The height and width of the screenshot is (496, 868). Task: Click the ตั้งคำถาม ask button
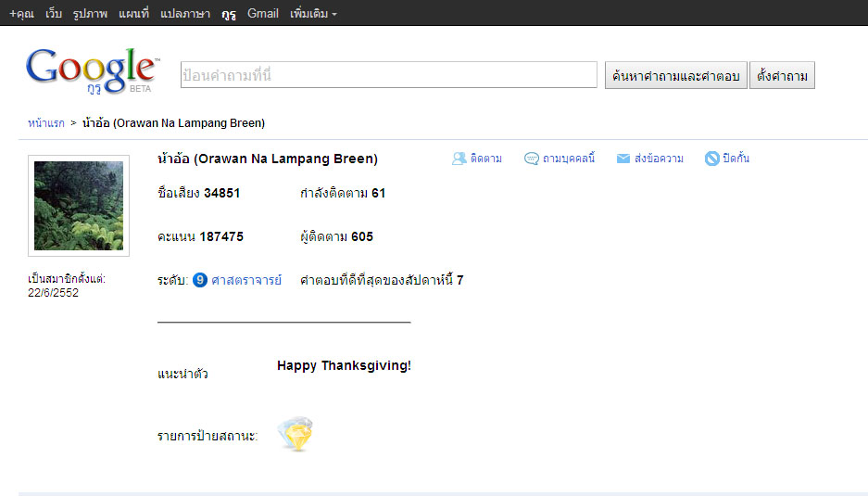[782, 75]
